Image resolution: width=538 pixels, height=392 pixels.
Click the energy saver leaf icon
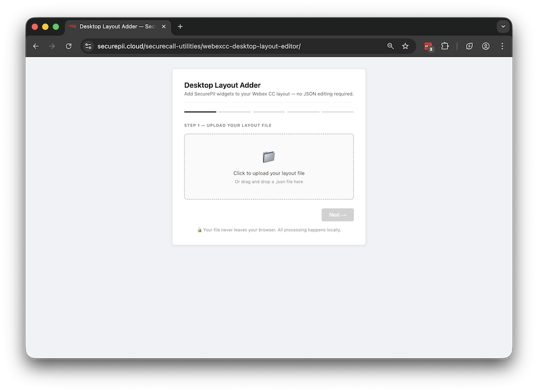tap(469, 46)
